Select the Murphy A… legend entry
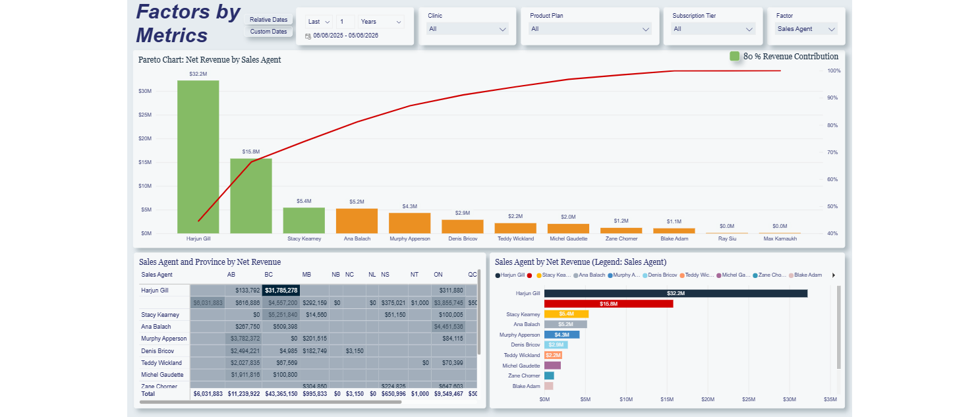980x417 pixels. (624, 275)
